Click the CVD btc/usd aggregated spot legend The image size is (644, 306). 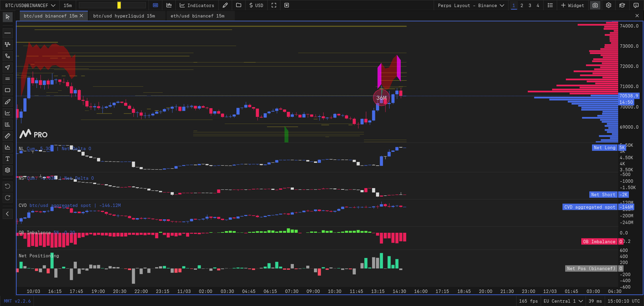[69, 205]
